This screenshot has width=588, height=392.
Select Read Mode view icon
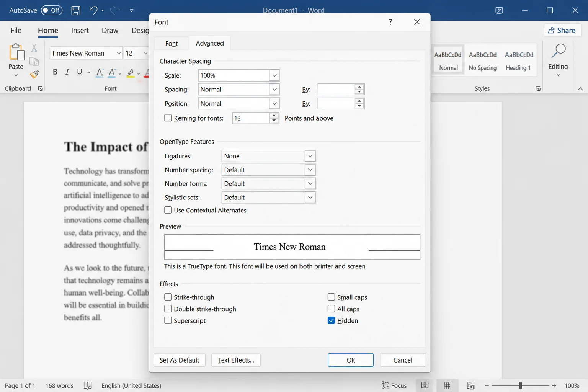pyautogui.click(x=425, y=385)
